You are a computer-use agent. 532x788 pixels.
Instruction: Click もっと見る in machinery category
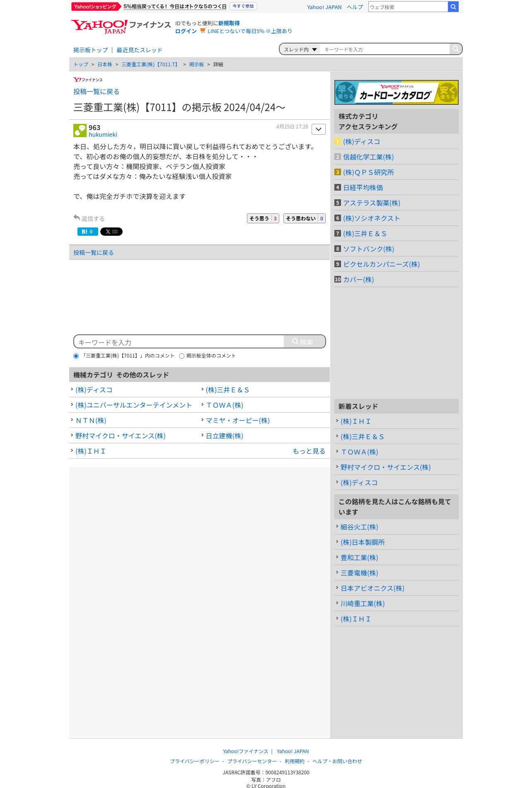click(309, 451)
